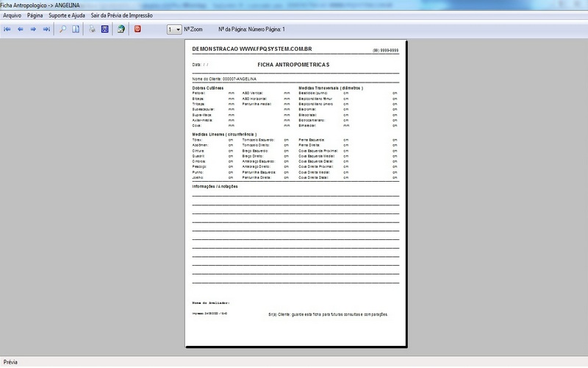Click the Dobras Cutâneas section heading
Screen dimensions: 588x368
click(208, 88)
